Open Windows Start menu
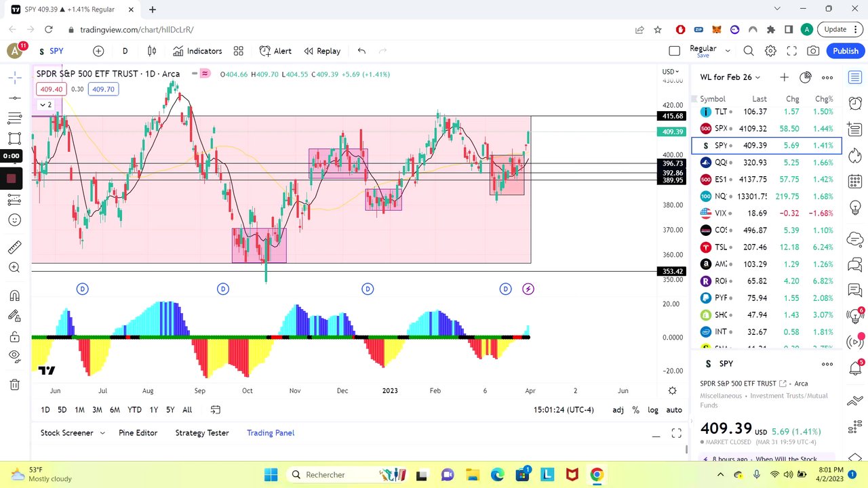The image size is (868, 488). (271, 474)
